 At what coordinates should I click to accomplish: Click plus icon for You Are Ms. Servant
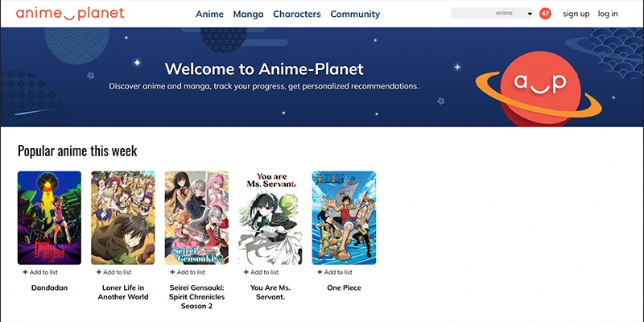[x=246, y=272]
